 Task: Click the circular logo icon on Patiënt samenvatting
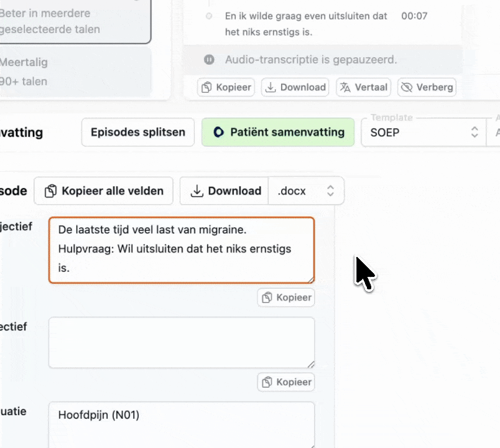pyautogui.click(x=218, y=132)
